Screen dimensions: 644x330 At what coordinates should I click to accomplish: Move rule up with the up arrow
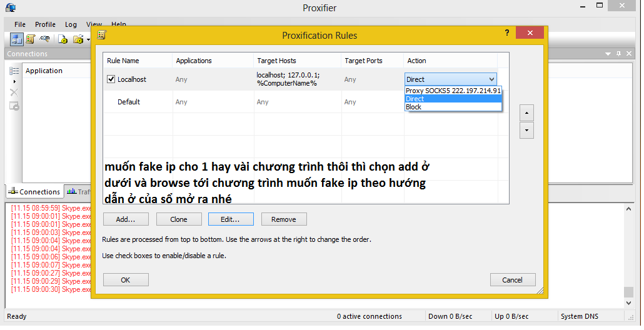tap(526, 113)
